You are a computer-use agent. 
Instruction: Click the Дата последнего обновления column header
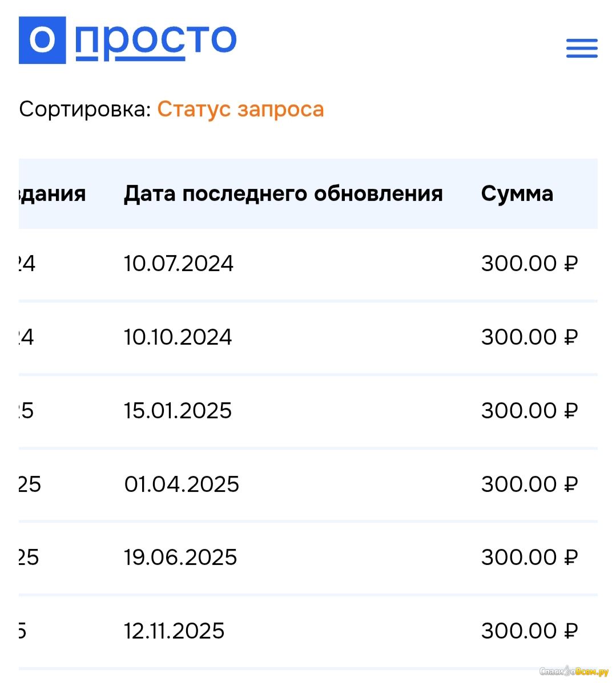pyautogui.click(x=283, y=194)
